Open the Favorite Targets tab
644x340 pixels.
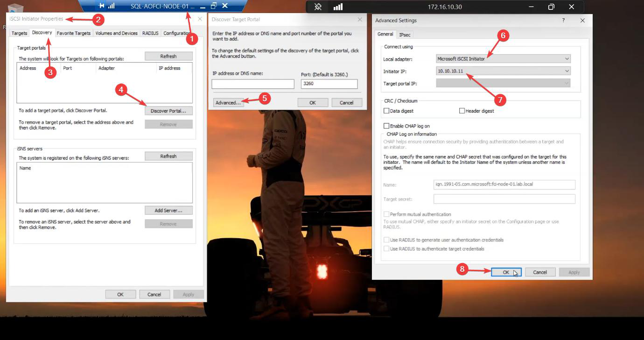point(74,34)
